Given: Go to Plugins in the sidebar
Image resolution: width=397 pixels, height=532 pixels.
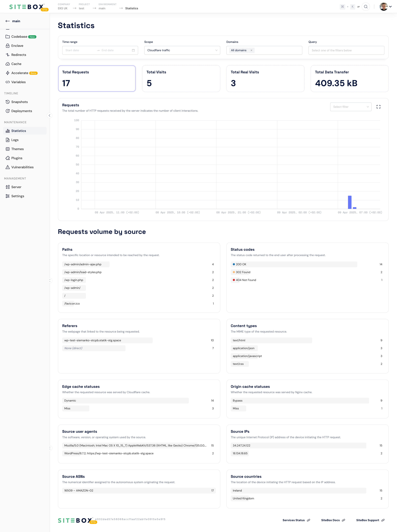Looking at the screenshot, I should point(25,158).
